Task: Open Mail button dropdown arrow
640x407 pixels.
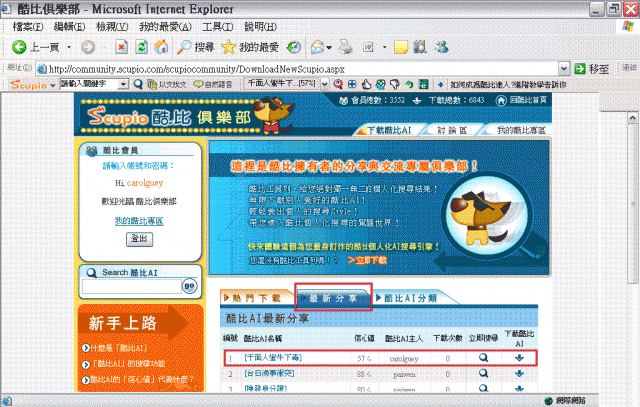Action: pos(329,48)
